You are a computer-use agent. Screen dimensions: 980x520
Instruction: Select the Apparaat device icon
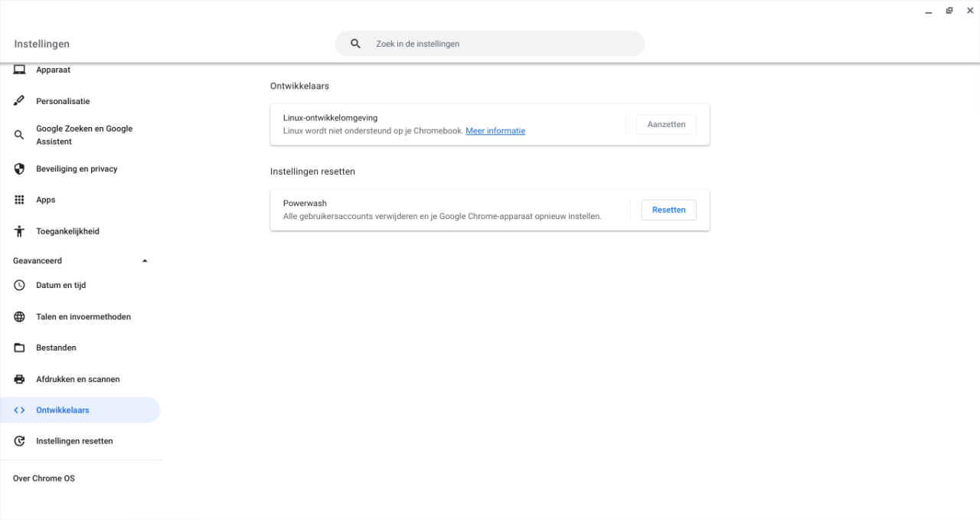pyautogui.click(x=19, y=70)
